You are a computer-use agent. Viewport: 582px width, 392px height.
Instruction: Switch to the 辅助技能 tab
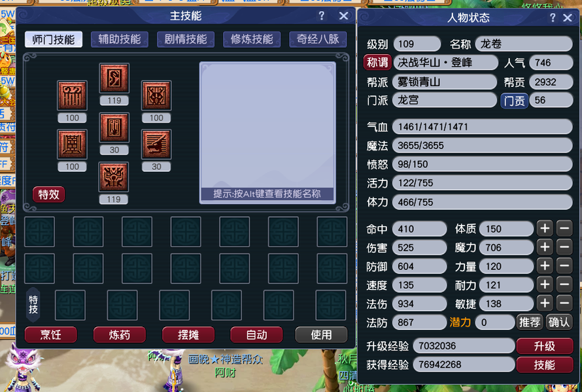coord(120,39)
